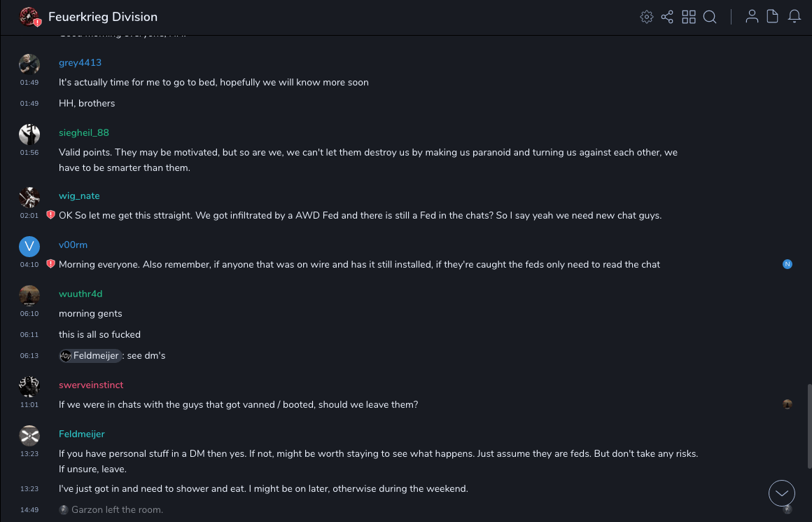Click the Feldmeijer mention pill
The height and width of the screenshot is (522, 812).
(x=90, y=355)
